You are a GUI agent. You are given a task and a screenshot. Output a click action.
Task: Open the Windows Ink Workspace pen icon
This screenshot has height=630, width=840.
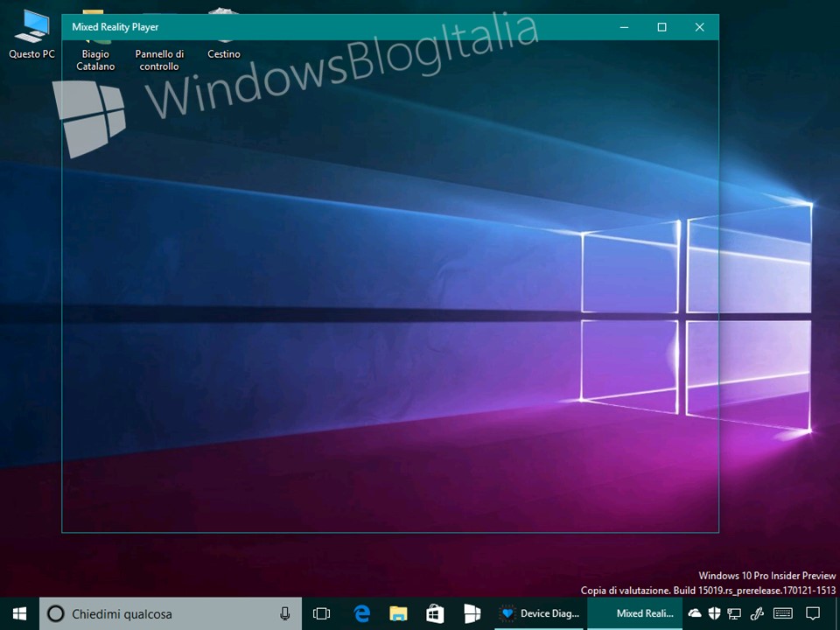pos(757,613)
